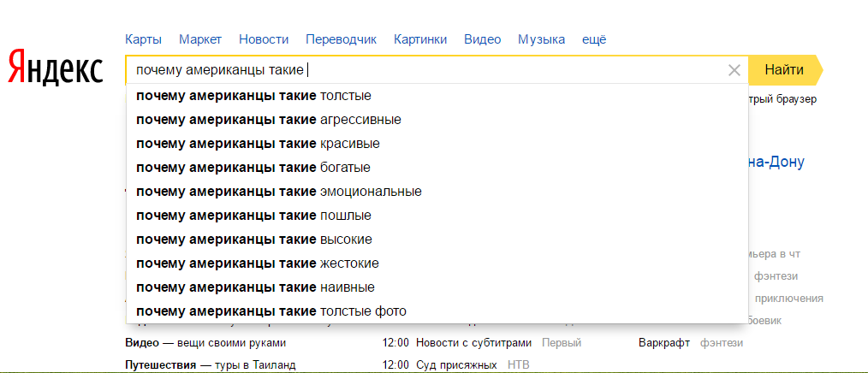Open the Переводчик service
Screen dimensions: 868x373
click(x=341, y=39)
